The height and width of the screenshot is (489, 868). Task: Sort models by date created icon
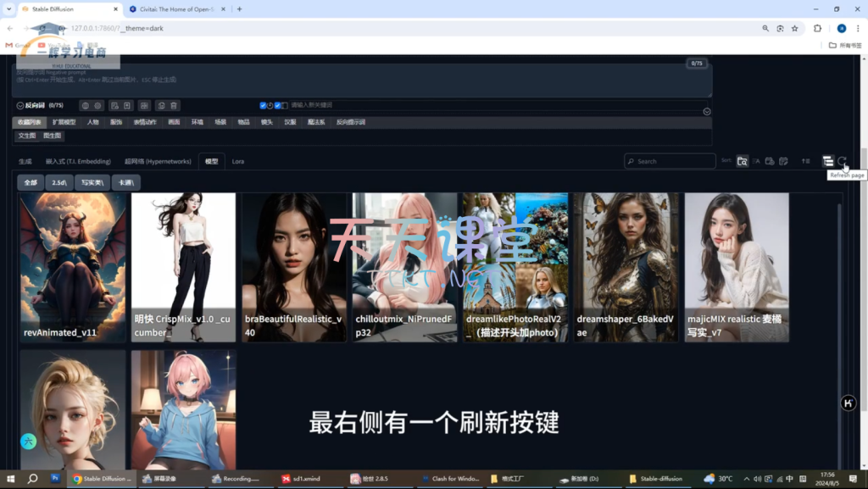(x=770, y=161)
